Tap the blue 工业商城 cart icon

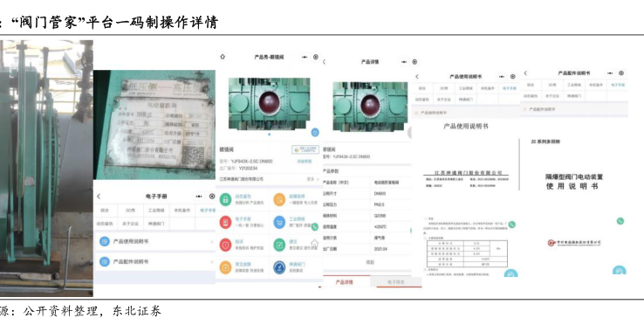click(x=279, y=222)
